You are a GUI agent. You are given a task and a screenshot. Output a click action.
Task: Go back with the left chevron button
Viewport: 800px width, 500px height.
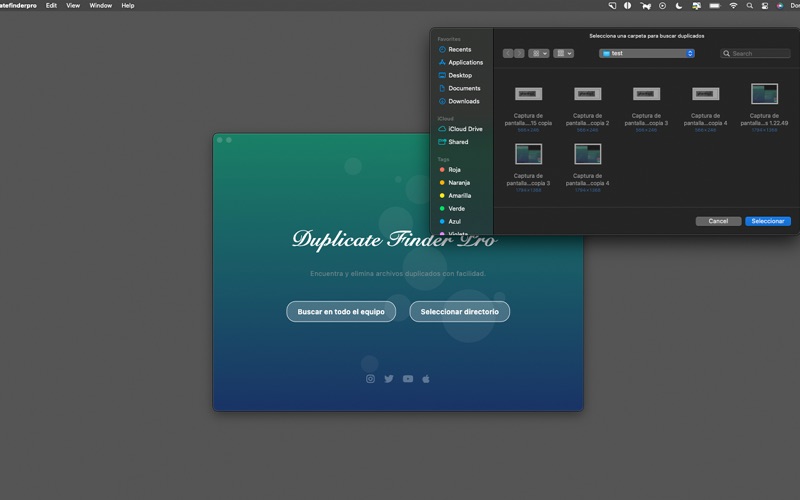click(x=508, y=53)
